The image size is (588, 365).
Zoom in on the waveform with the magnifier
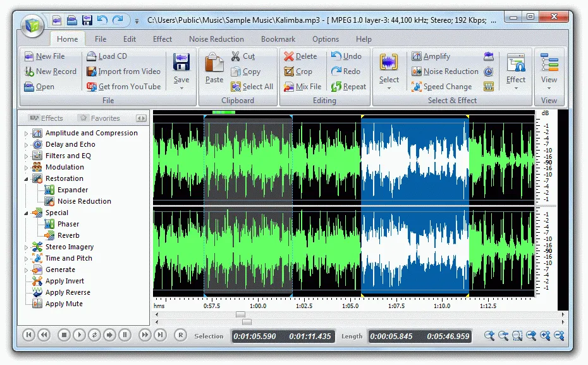point(489,336)
